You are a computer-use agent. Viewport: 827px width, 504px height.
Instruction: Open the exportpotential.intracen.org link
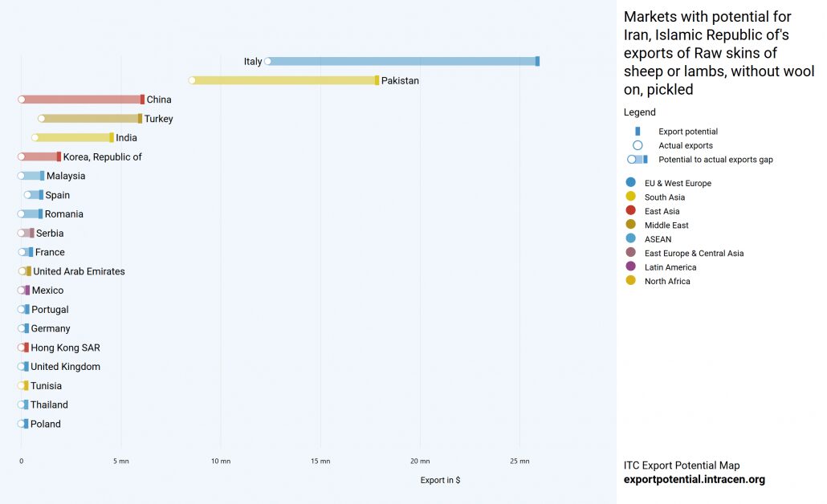[694, 479]
